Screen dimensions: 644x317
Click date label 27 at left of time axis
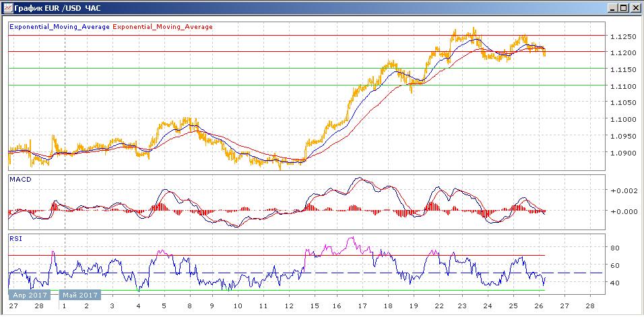point(14,306)
